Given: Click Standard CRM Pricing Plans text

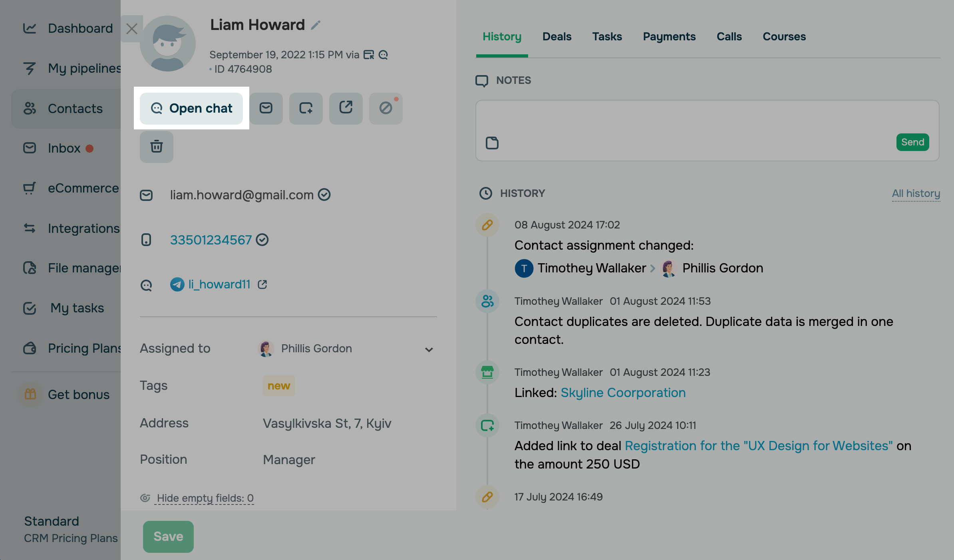Looking at the screenshot, I should [x=71, y=529].
